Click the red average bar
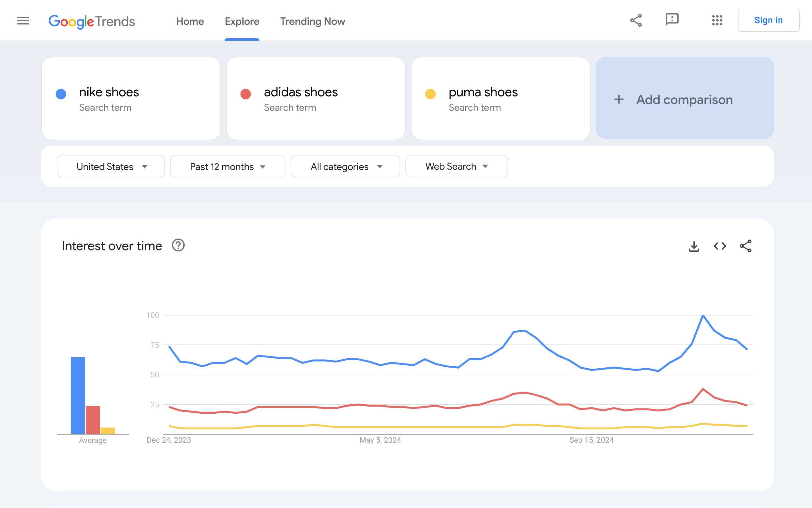This screenshot has height=508, width=812. click(x=93, y=420)
